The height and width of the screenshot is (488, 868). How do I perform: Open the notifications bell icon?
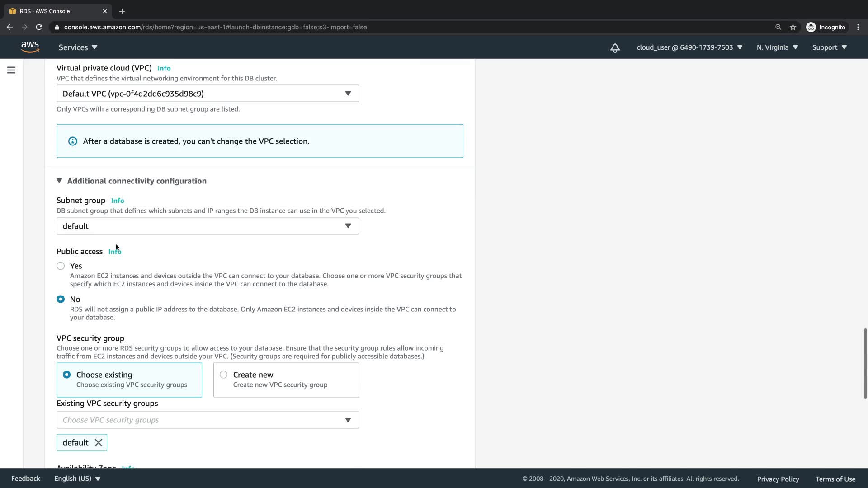coord(615,48)
